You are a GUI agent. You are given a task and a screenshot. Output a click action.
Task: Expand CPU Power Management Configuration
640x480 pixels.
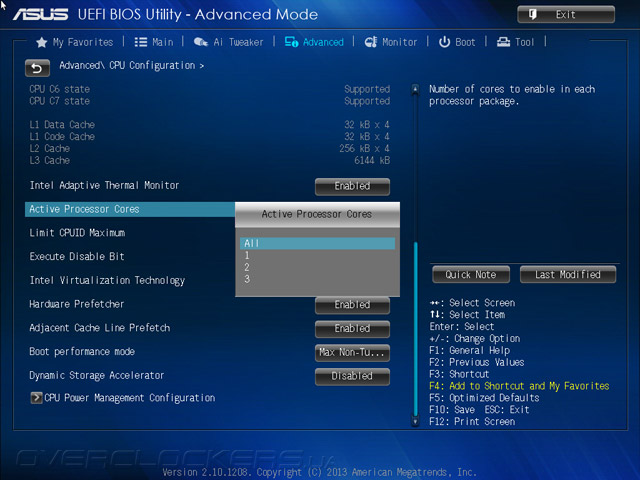[122, 398]
